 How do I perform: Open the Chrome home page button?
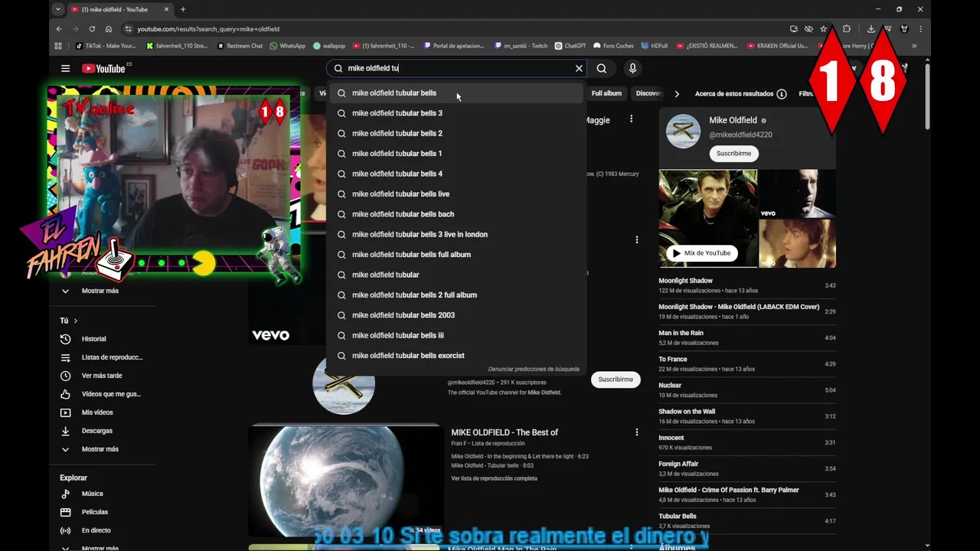click(x=109, y=29)
